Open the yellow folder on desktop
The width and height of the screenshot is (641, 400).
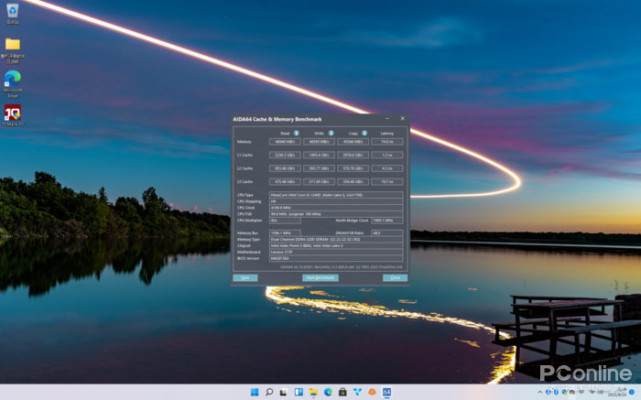point(12,45)
